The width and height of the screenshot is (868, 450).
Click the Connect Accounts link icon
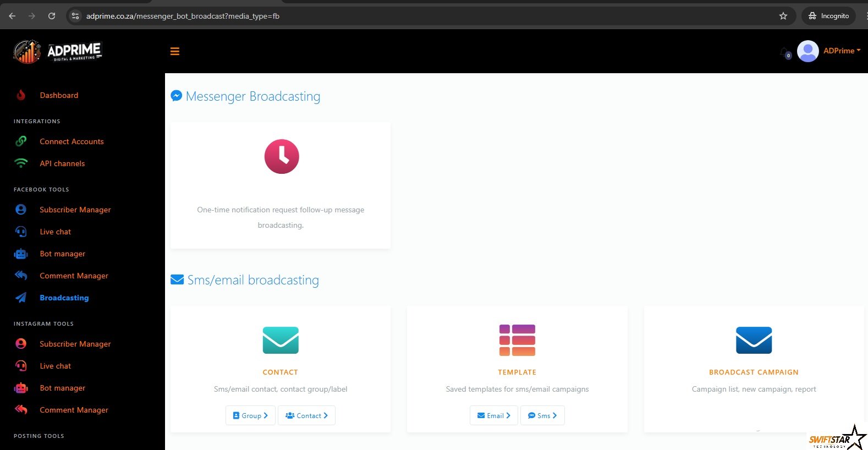pos(21,141)
